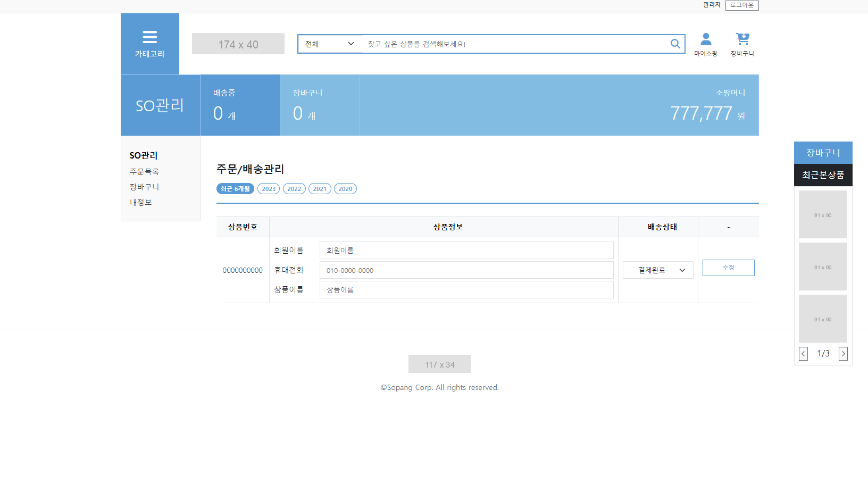The image size is (868, 499).
Task: Click the 117 x 34 footer logo placeholder
Action: 439,364
